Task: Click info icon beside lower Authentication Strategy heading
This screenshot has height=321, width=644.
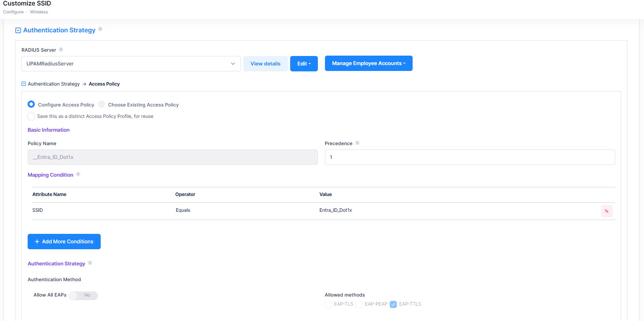Action: 90,263
